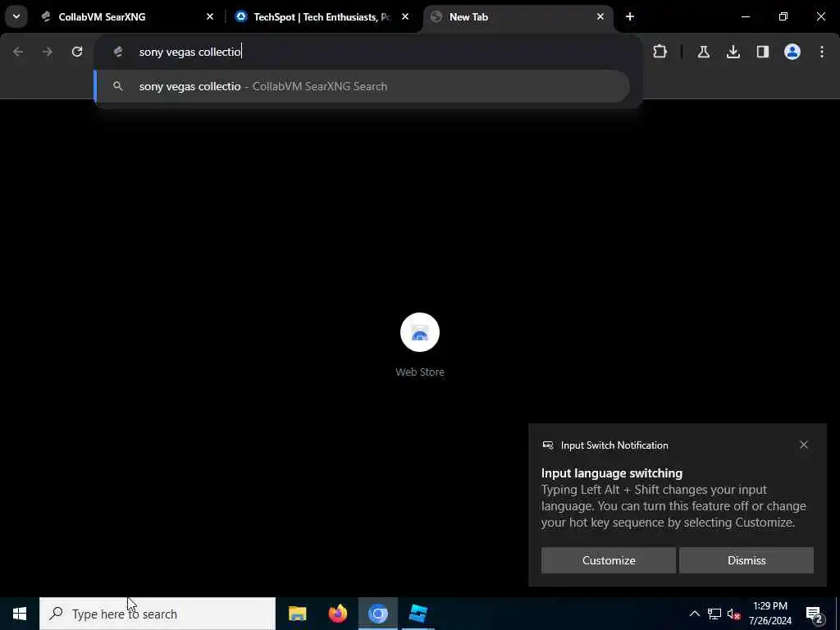The width and height of the screenshot is (840, 630).
Task: Open the Windows Start menu
Action: pos(20,614)
